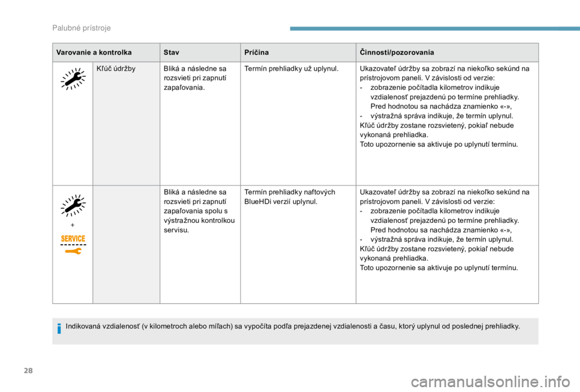Click the 'Palubné prístroje' section heading
The width and height of the screenshot is (580, 392).
pos(82,28)
